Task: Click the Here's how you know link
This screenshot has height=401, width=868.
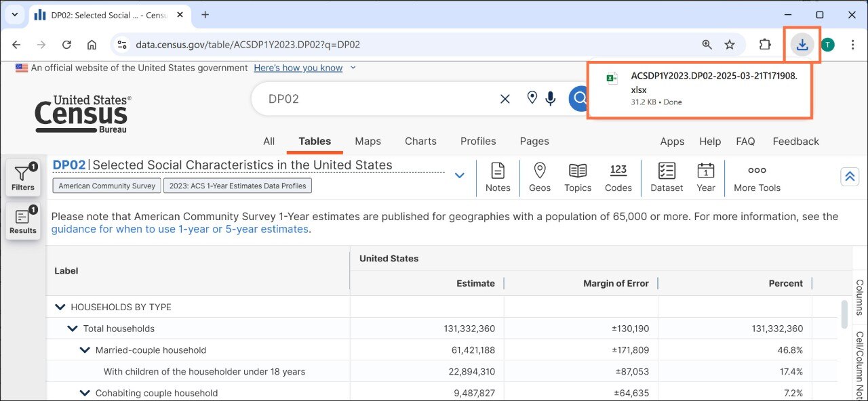Action: tap(298, 68)
